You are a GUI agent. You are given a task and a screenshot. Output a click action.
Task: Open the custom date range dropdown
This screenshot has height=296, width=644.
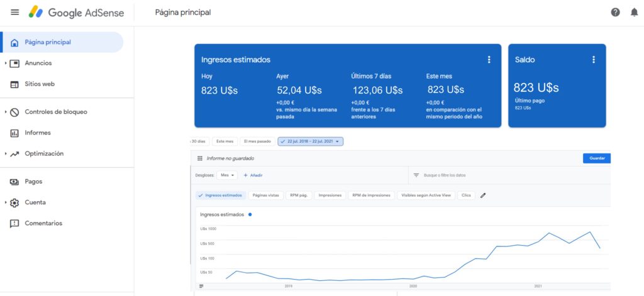coord(310,141)
